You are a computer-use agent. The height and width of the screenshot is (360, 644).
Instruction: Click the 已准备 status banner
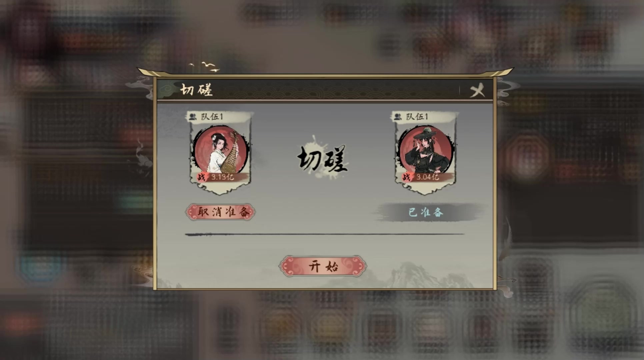point(426,212)
